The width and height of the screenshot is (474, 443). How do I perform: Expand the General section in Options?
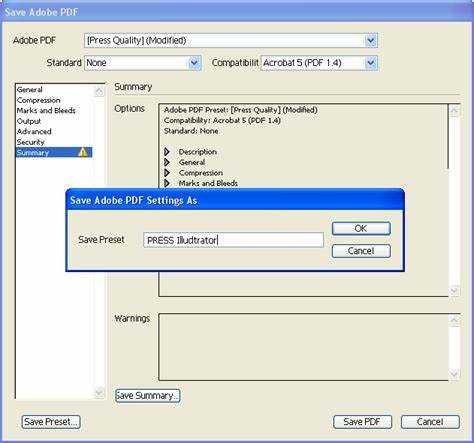[x=167, y=162]
